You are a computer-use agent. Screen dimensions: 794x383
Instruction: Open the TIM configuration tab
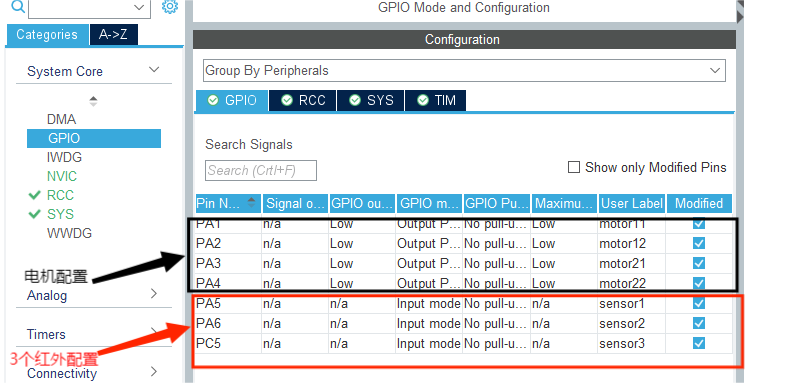click(435, 100)
